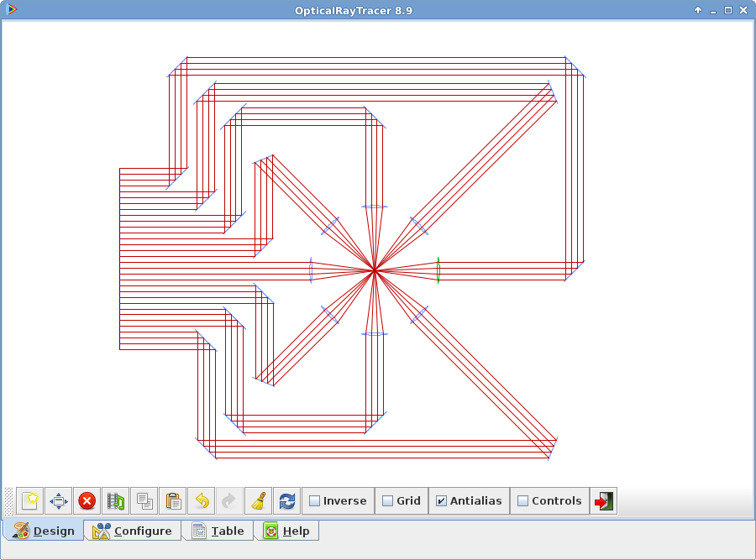This screenshot has height=560, width=756.
Task: Exit OpticalRayTracer via the door icon
Action: [602, 500]
